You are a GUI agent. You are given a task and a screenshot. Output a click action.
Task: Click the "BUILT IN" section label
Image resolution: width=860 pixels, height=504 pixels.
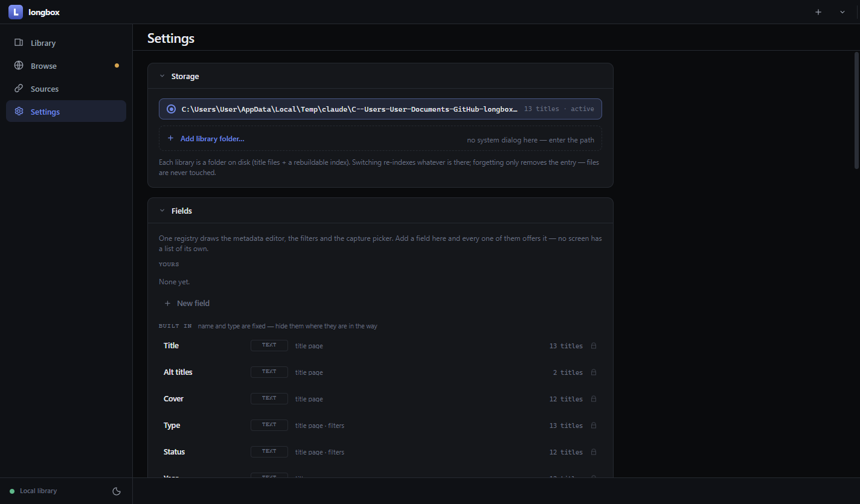(x=175, y=327)
